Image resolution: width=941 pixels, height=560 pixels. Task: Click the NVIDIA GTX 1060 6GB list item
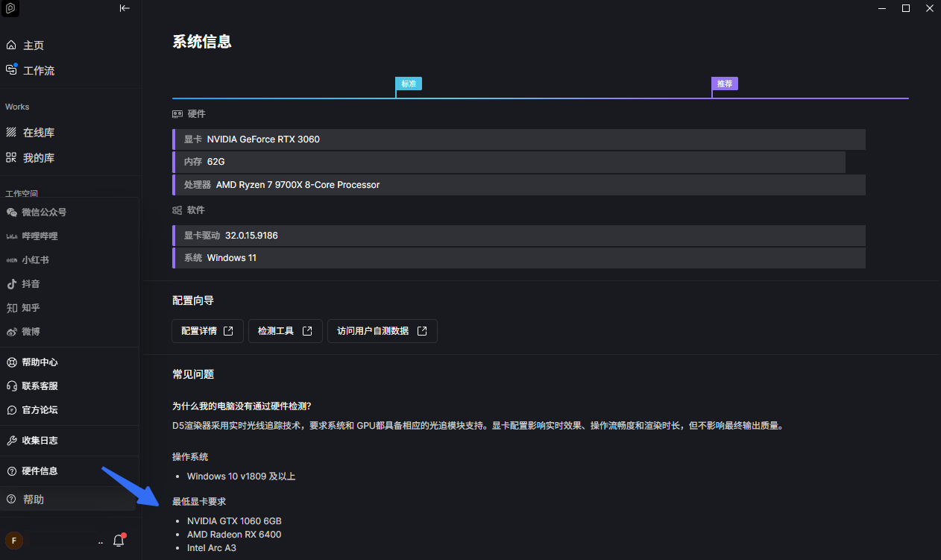[234, 521]
